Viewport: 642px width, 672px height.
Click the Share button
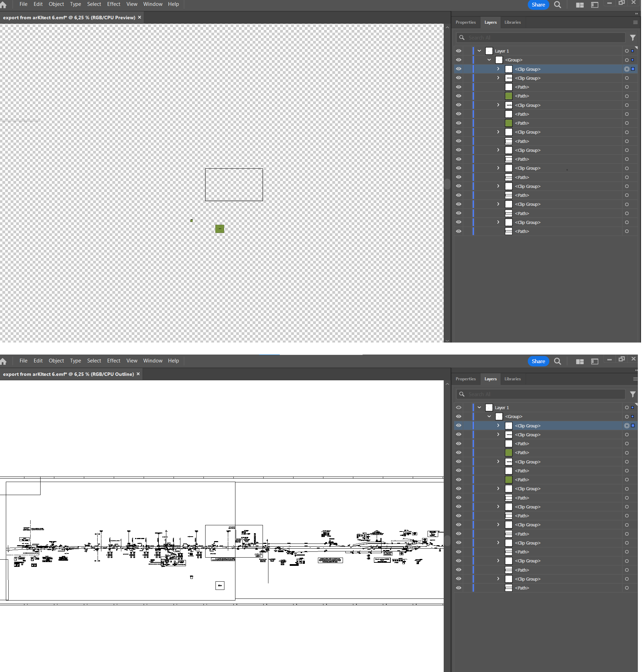click(538, 5)
